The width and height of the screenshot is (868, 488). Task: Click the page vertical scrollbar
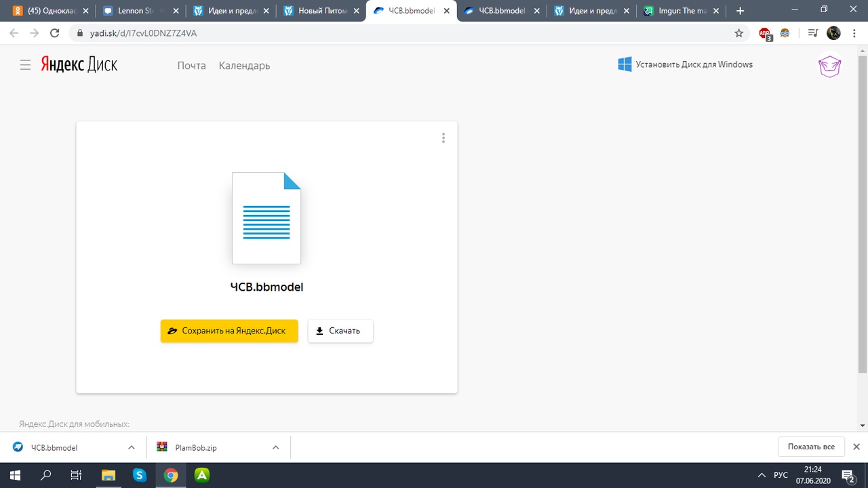point(863,213)
